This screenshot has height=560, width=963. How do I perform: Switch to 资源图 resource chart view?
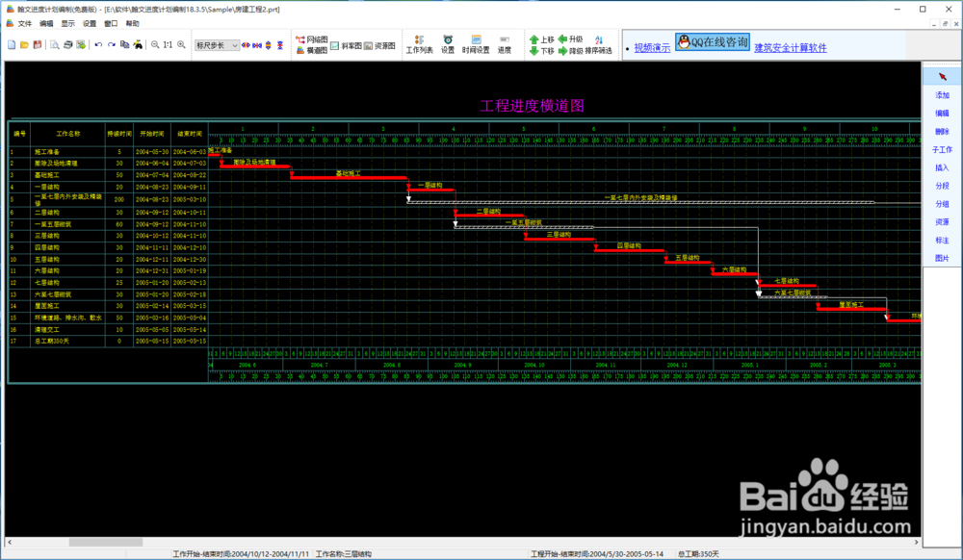[379, 46]
